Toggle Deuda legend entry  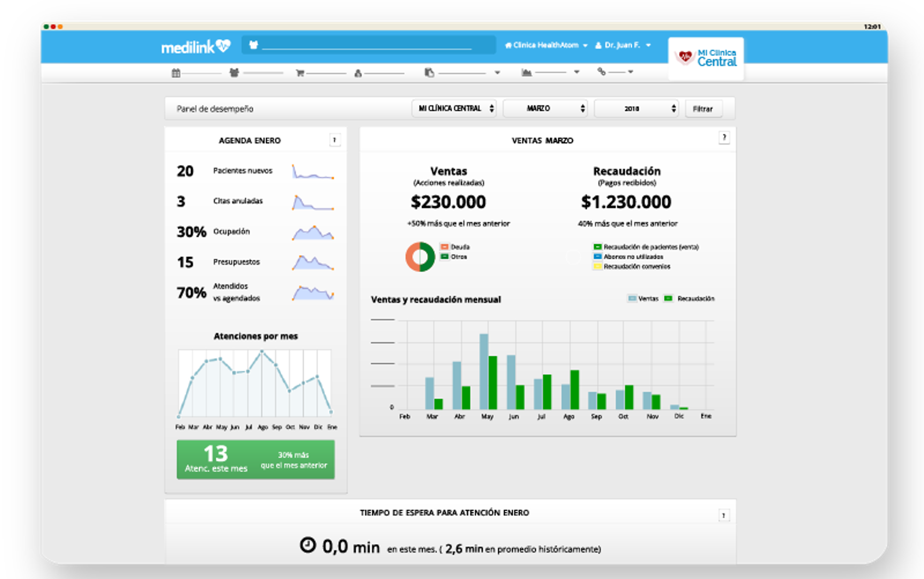(455, 247)
